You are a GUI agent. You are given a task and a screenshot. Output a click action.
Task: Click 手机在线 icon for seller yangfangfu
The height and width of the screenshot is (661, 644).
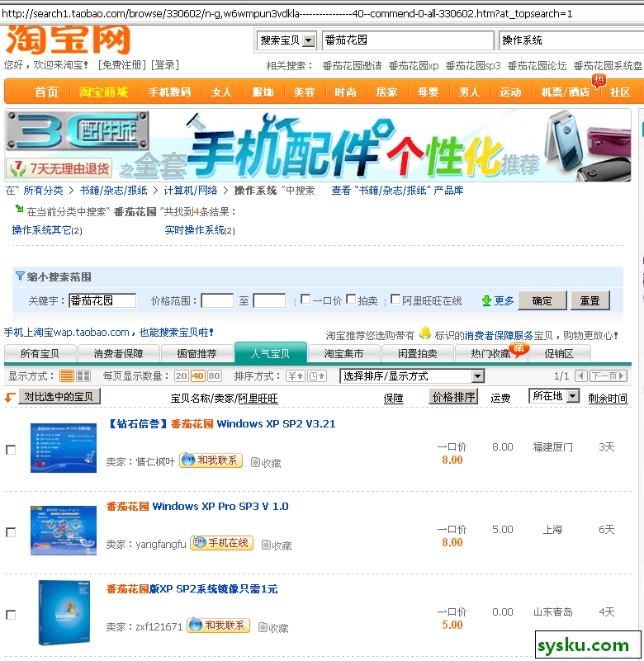pyautogui.click(x=222, y=542)
